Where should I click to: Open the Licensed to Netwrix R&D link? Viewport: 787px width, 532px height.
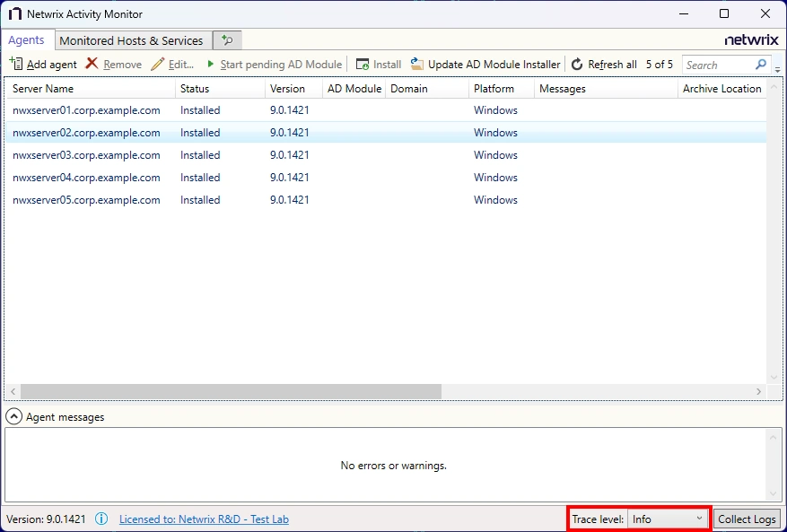204,519
